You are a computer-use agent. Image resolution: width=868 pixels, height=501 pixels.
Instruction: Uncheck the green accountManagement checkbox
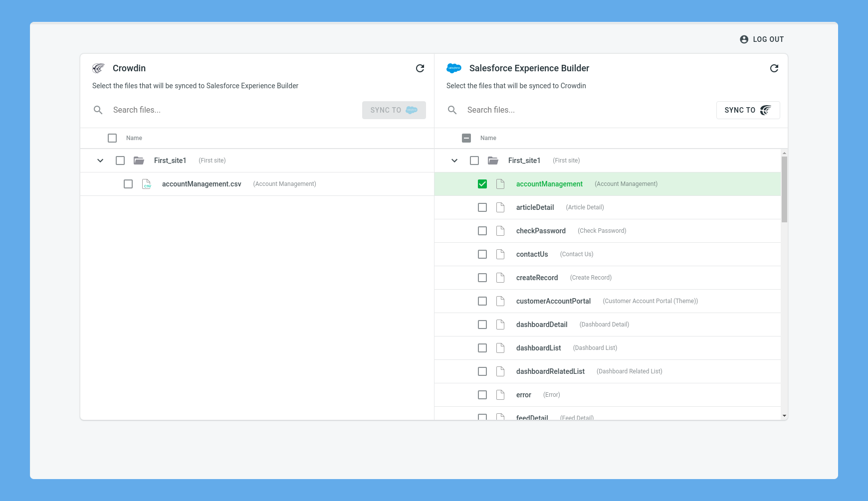pyautogui.click(x=482, y=184)
